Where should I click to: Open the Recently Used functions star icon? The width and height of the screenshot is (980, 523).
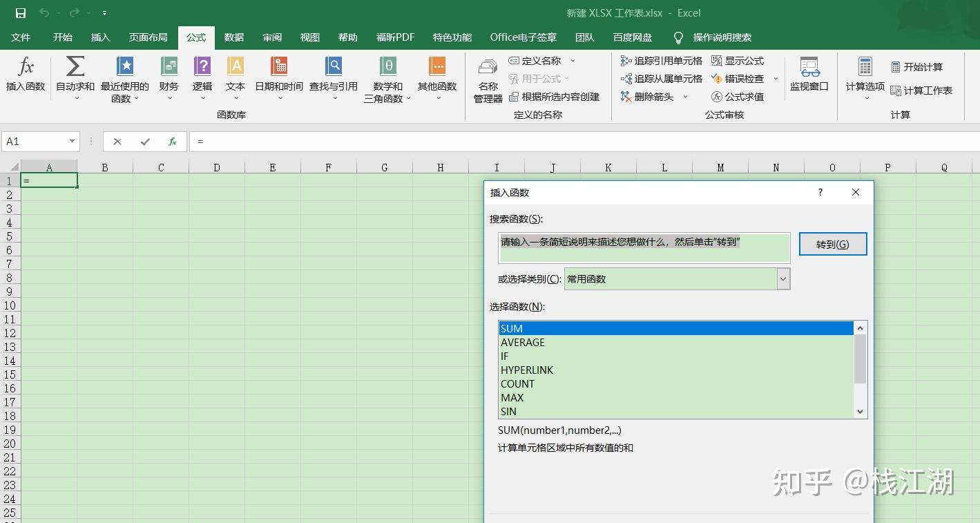[125, 66]
